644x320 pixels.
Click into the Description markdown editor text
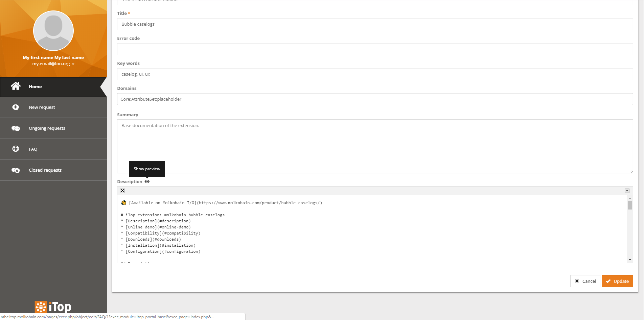pos(372,229)
